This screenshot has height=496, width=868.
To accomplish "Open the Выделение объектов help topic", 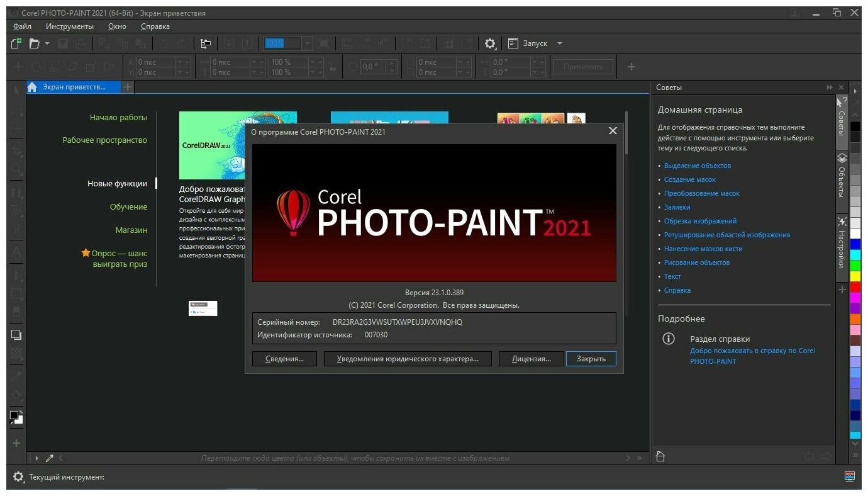I will click(x=698, y=166).
